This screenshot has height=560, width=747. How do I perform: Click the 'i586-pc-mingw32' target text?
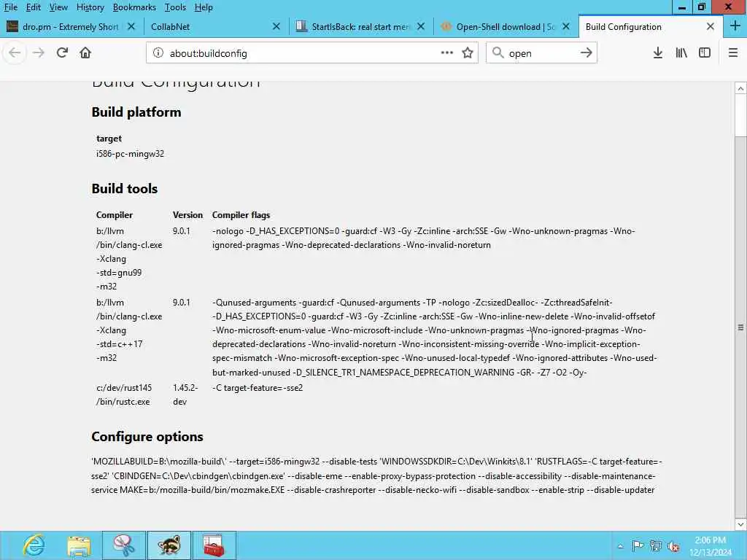click(130, 154)
